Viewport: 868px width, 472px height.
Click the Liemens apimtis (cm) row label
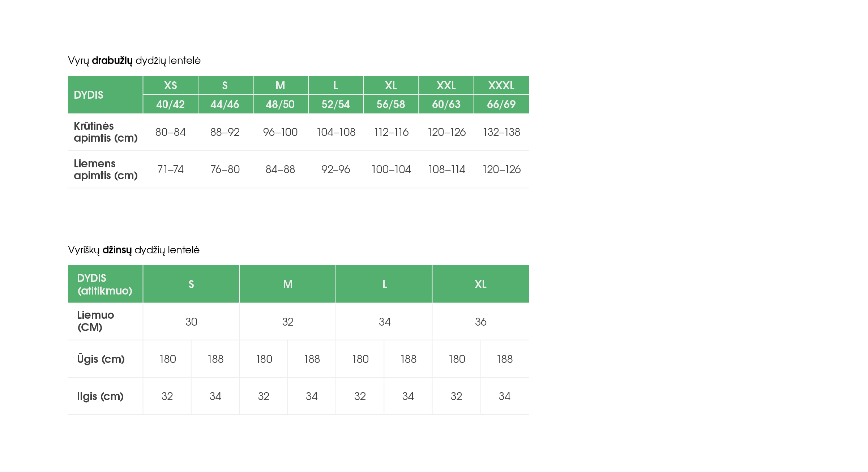(x=106, y=170)
